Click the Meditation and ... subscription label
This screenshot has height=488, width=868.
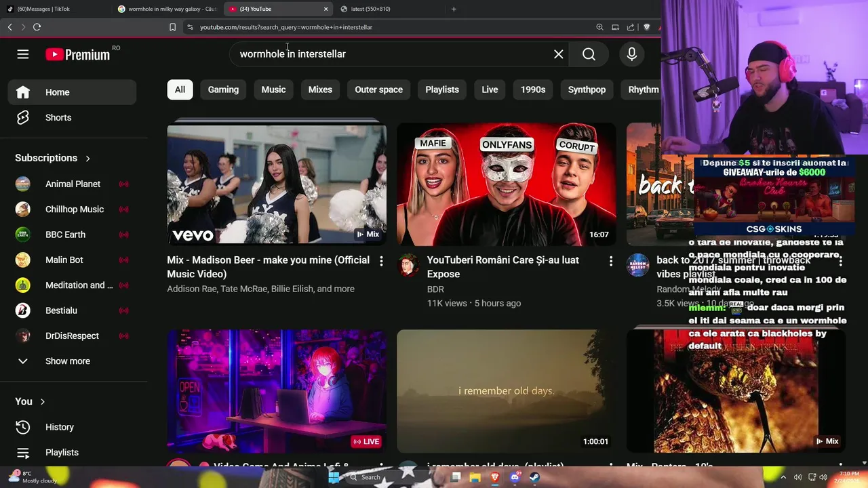79,285
